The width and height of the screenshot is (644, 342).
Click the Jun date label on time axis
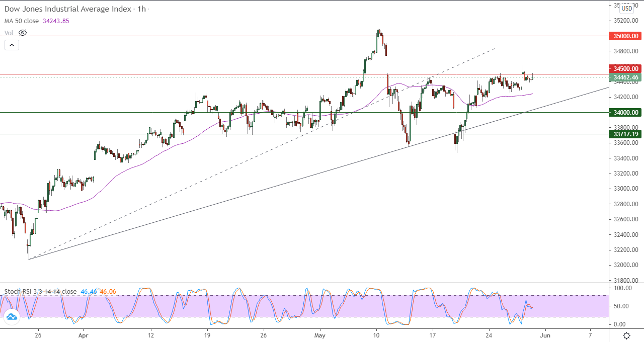click(545, 335)
